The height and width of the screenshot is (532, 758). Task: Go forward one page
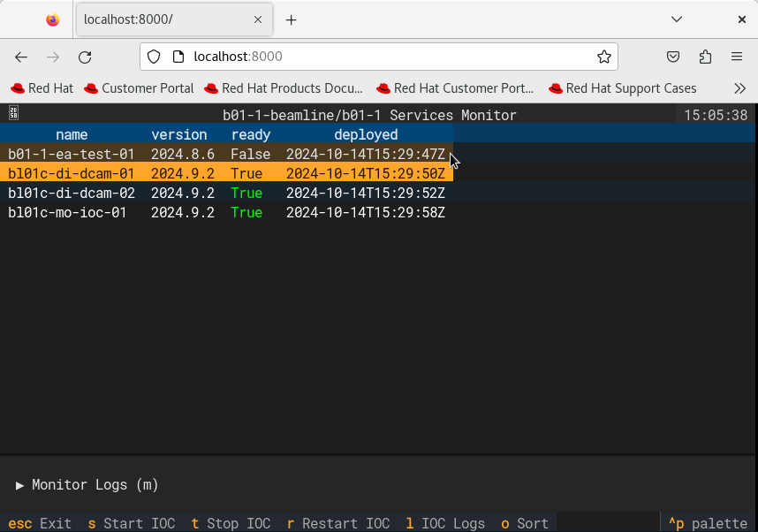[53, 57]
